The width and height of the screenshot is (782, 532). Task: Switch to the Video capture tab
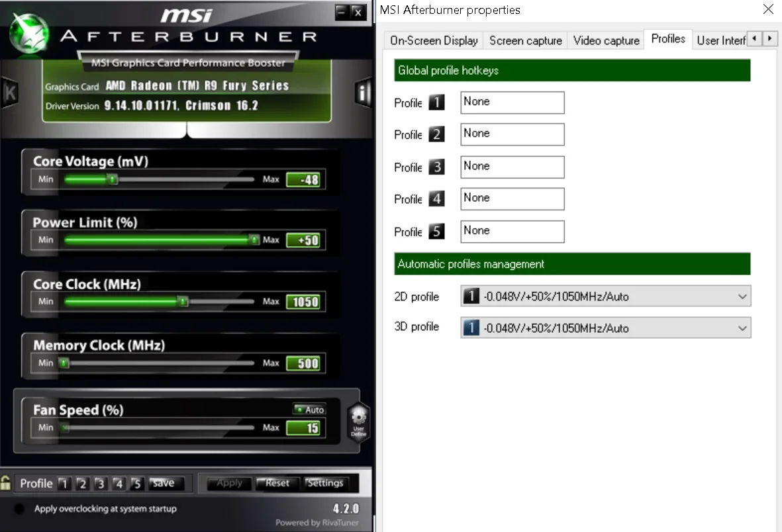point(606,40)
